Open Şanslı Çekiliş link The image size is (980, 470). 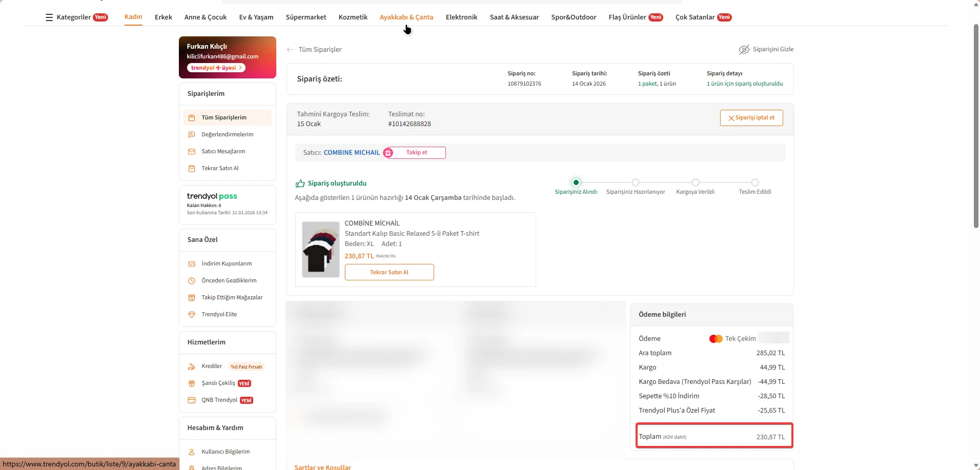click(218, 383)
